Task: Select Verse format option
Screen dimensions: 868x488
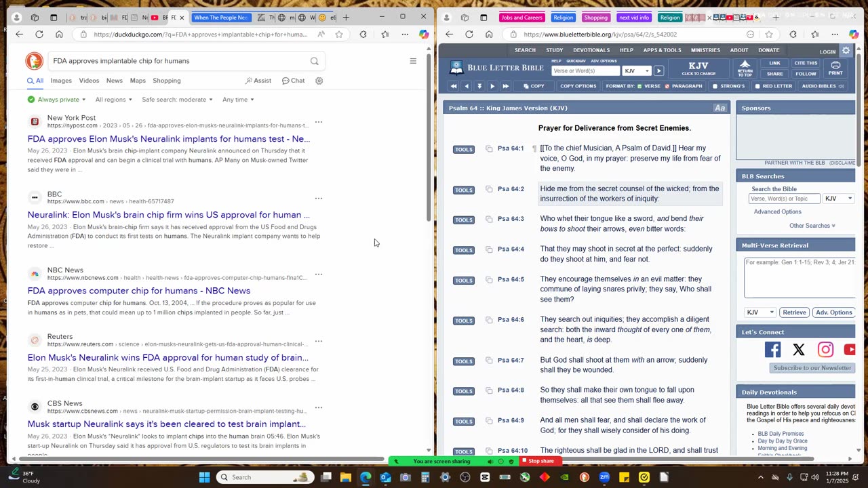Action: click(648, 86)
